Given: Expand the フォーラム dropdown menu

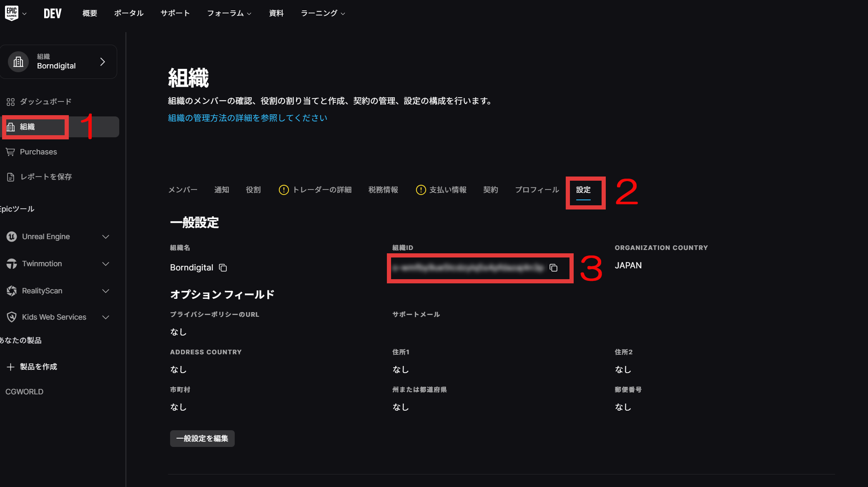Looking at the screenshot, I should [x=229, y=13].
